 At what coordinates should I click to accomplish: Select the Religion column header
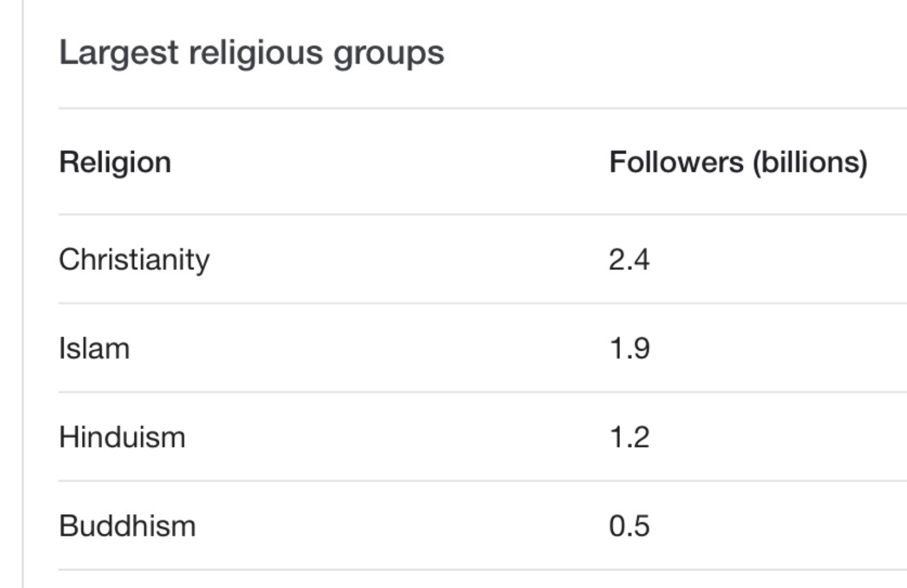(x=115, y=162)
